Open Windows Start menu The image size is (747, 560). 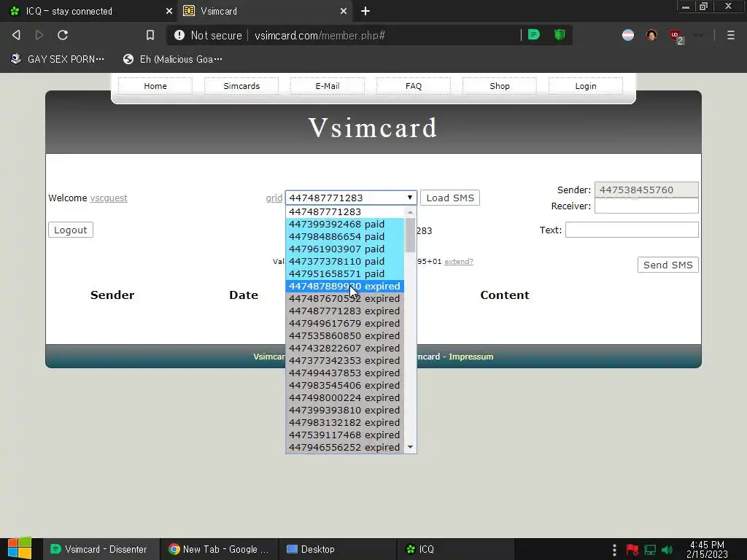(20, 548)
